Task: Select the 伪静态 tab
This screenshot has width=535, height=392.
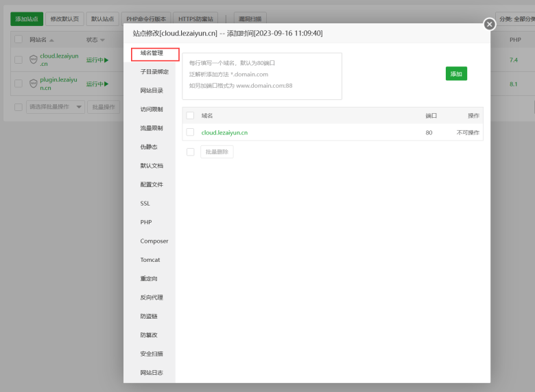Action: point(149,147)
